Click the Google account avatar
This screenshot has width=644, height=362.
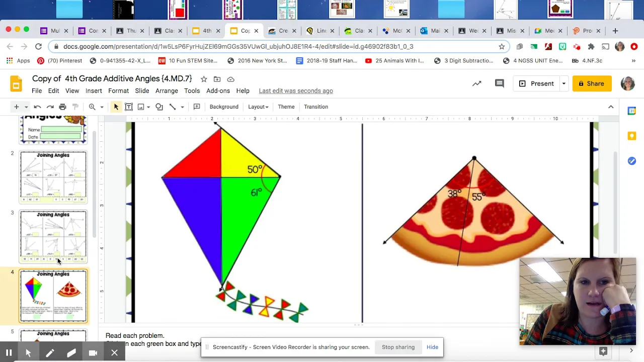click(x=627, y=83)
